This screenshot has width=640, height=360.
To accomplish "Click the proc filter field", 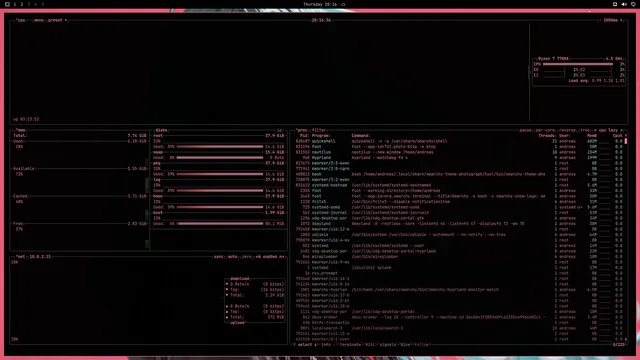I will click(x=319, y=130).
